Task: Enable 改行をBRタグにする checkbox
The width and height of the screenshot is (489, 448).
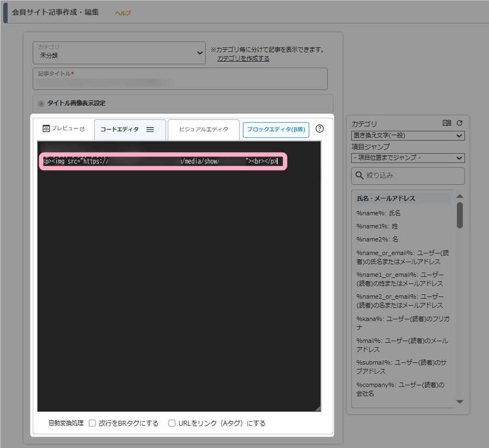Action: 92,423
